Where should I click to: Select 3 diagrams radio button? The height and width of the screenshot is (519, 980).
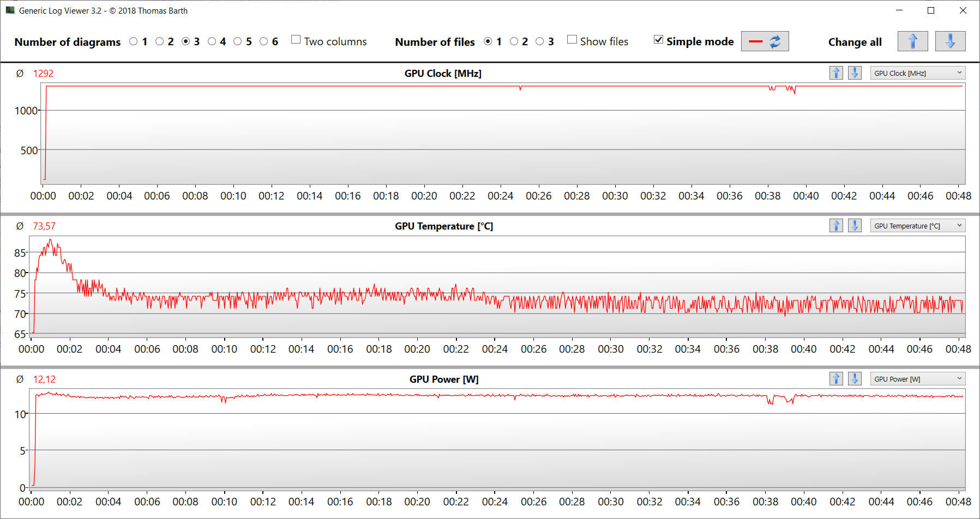(186, 41)
